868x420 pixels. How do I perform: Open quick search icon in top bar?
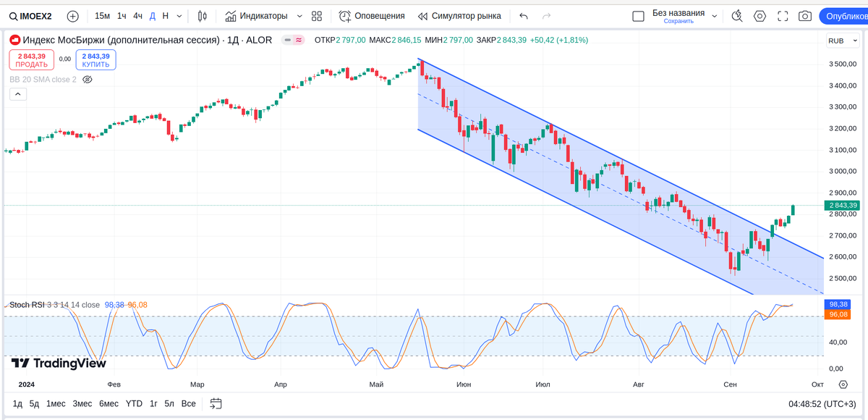[737, 16]
